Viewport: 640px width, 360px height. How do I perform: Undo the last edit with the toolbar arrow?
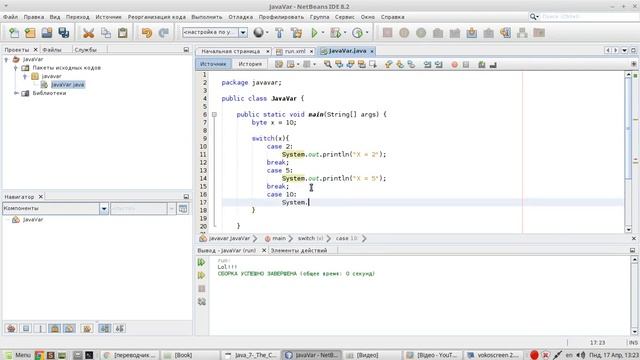point(147,33)
